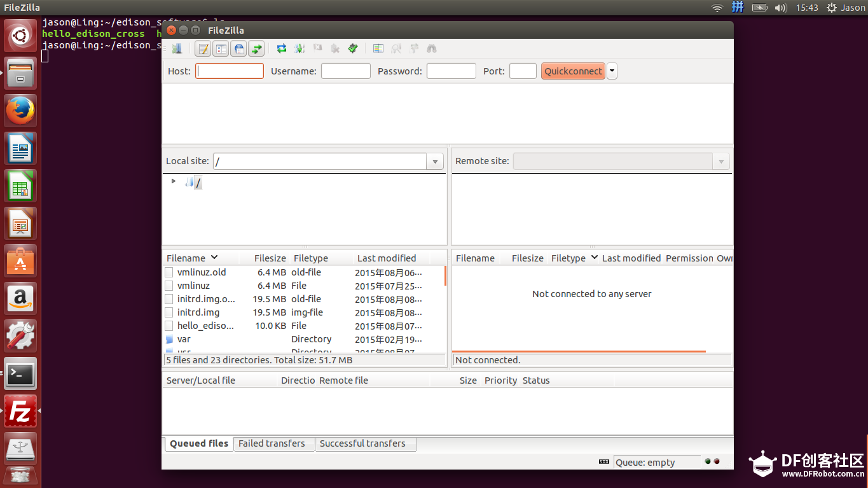This screenshot has height=488, width=868.
Task: Click the FileZilla launcher icon
Action: click(x=21, y=411)
